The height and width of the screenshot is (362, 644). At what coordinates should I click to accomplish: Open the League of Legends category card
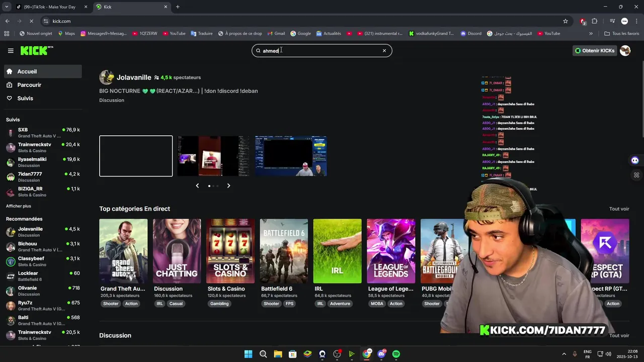(391, 251)
